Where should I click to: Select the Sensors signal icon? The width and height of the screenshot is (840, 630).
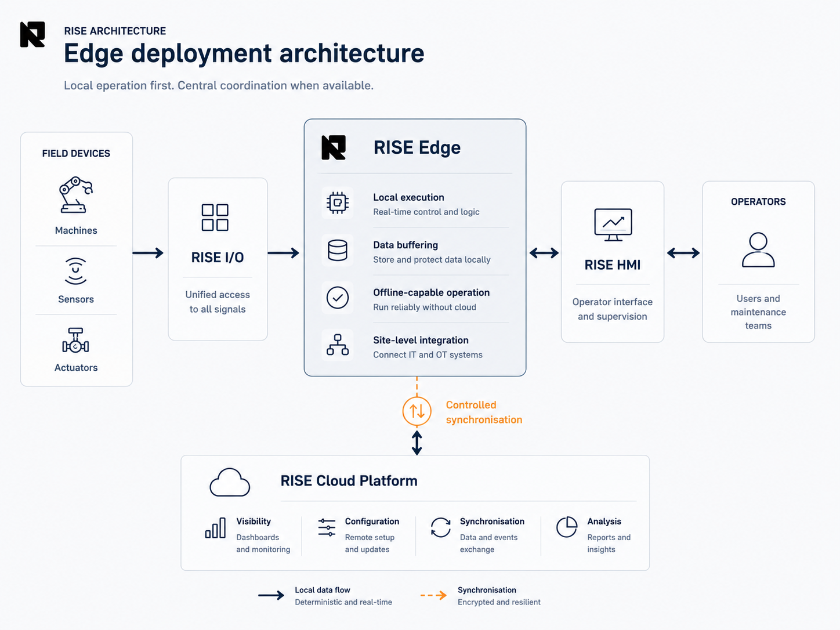coord(76,271)
